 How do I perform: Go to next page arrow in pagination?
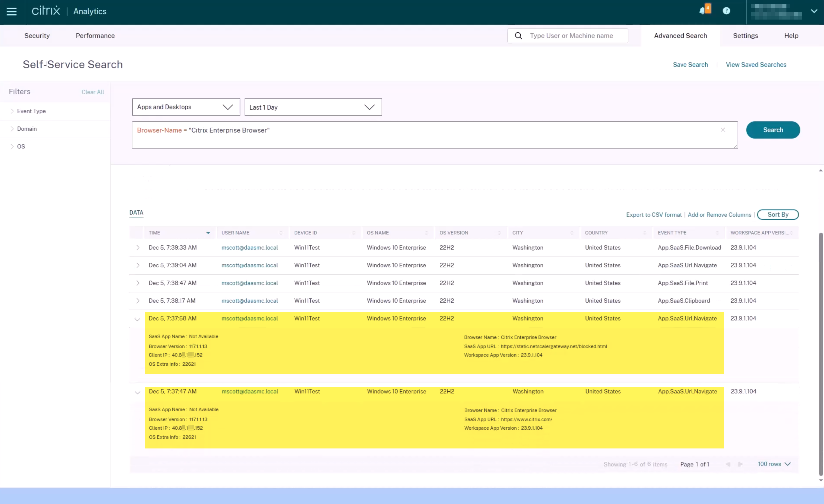740,464
